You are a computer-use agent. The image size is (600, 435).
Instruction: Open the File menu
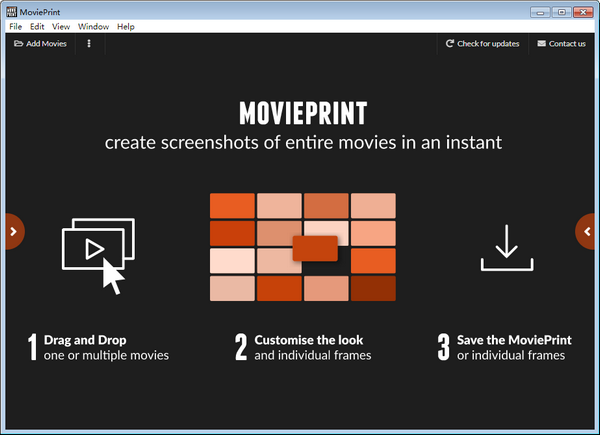tap(15, 26)
